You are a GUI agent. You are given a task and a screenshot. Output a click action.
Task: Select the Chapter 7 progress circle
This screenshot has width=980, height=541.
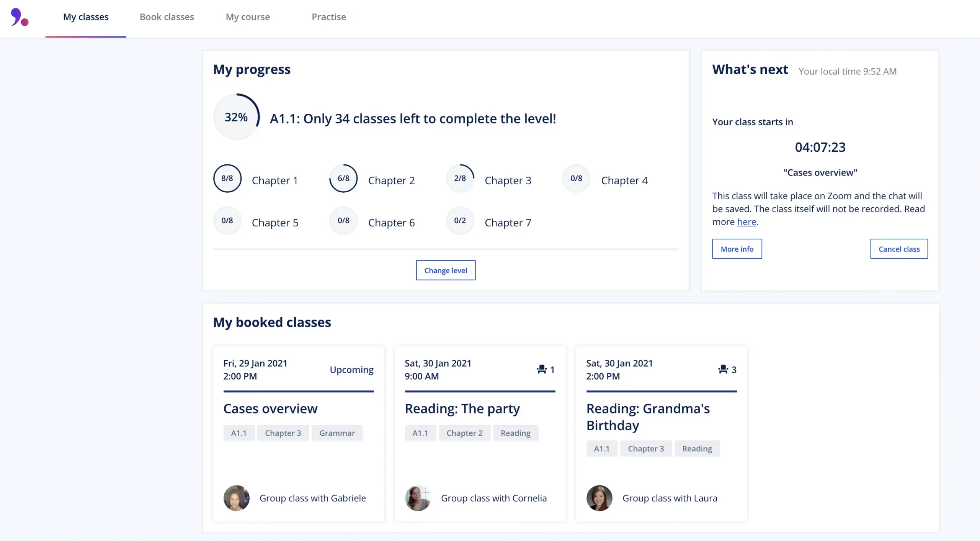[460, 221]
